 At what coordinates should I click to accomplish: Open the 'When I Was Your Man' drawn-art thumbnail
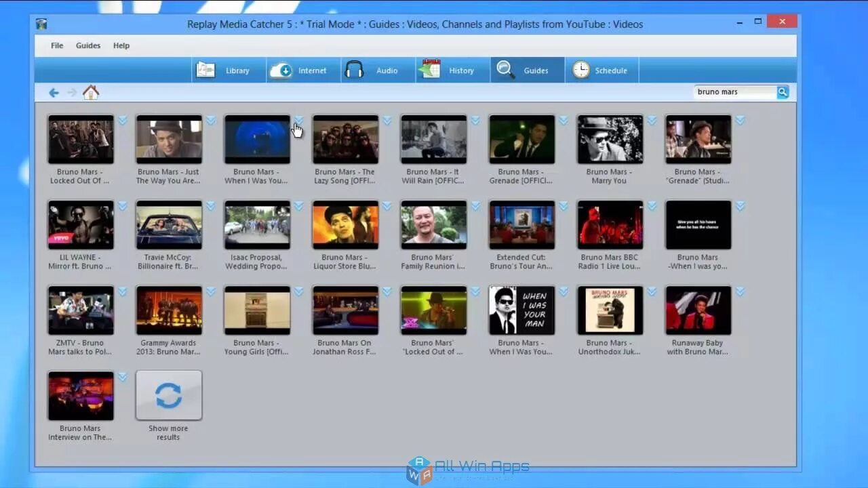pos(521,310)
